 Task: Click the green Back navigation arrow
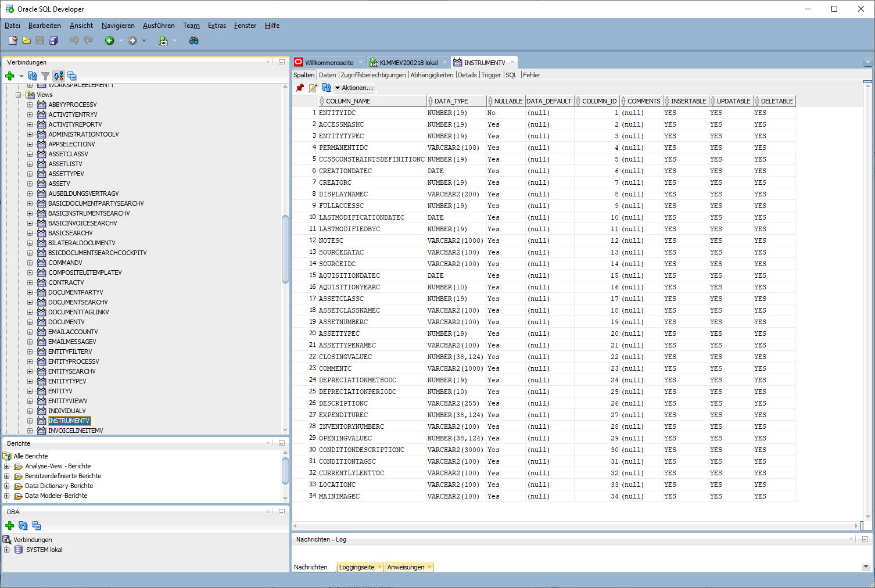click(109, 41)
